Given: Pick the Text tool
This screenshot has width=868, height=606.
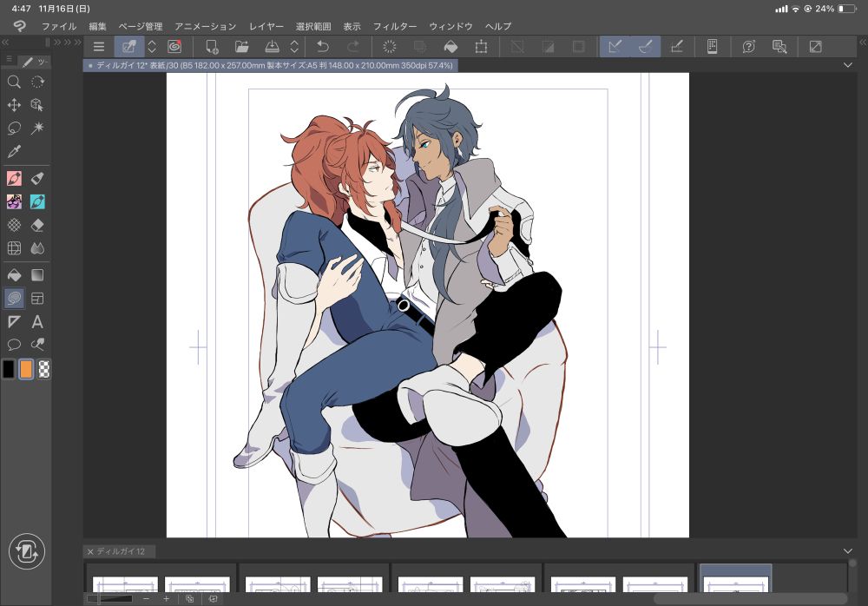Looking at the screenshot, I should tap(37, 322).
